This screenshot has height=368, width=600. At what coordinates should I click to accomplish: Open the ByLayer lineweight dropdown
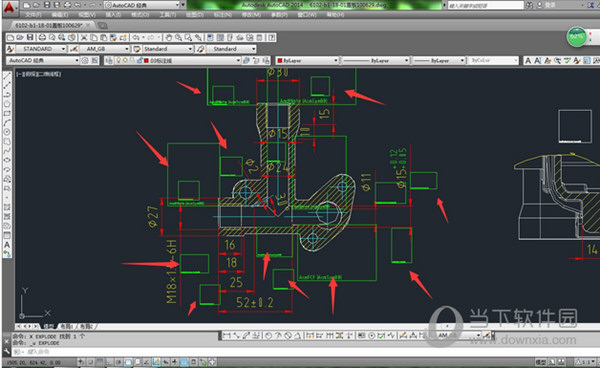pyautogui.click(x=439, y=60)
